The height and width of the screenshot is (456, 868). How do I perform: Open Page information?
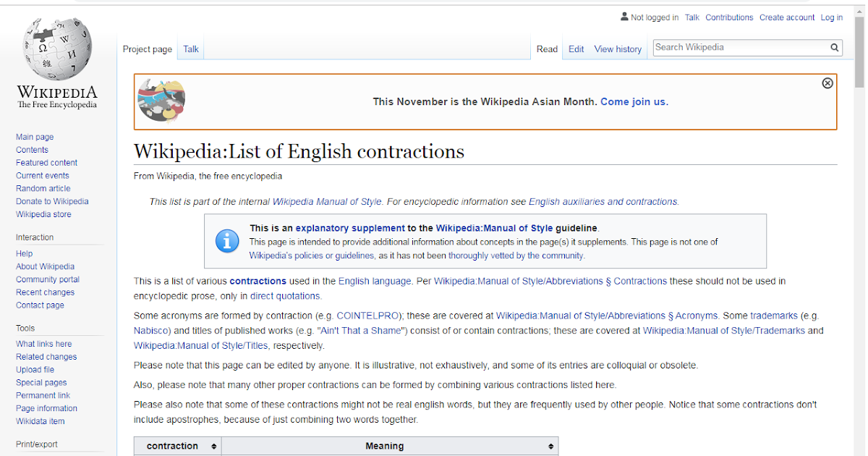[46, 410]
